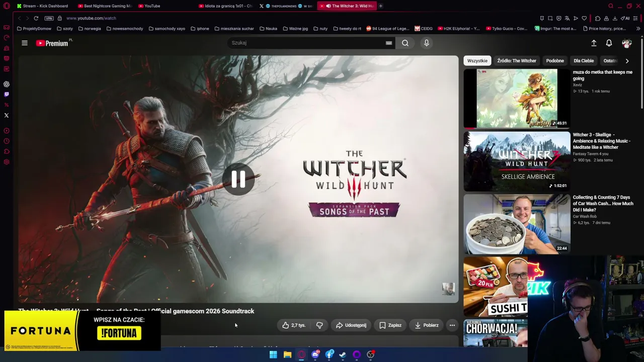Open the 'Nauka' bookmark folder
Screen dimensions: 644x362
[x=268, y=29]
